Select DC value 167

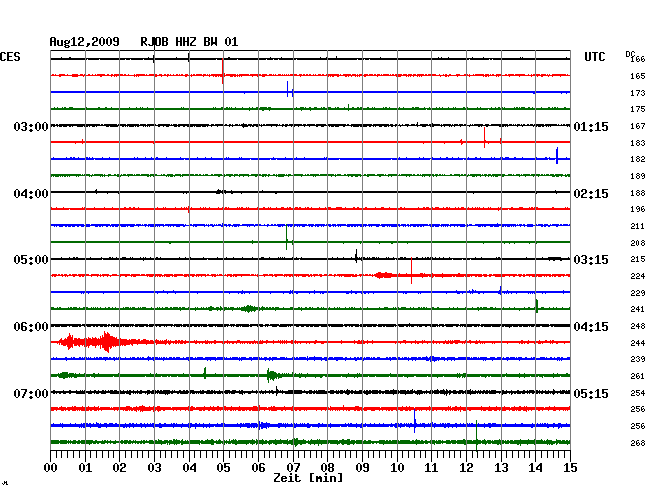click(x=638, y=126)
